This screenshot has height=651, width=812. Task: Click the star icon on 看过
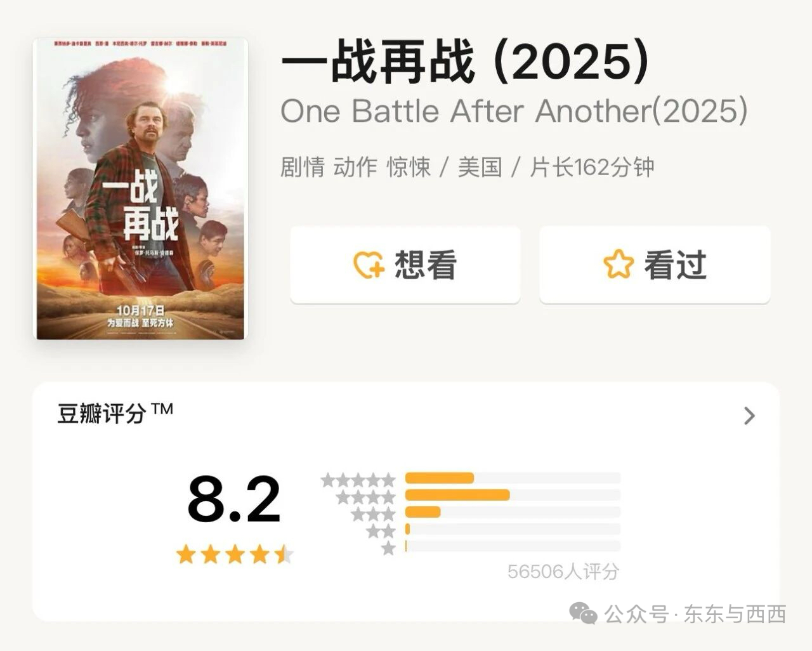click(x=618, y=264)
